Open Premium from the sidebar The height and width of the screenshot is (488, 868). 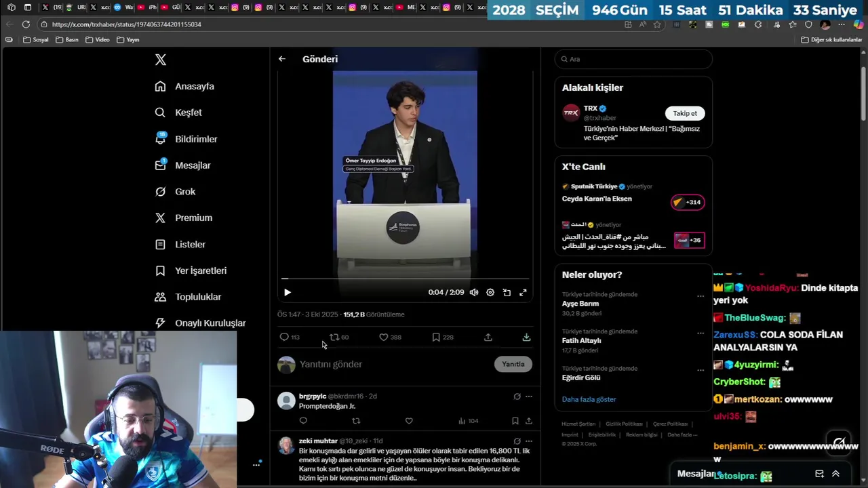point(183,218)
